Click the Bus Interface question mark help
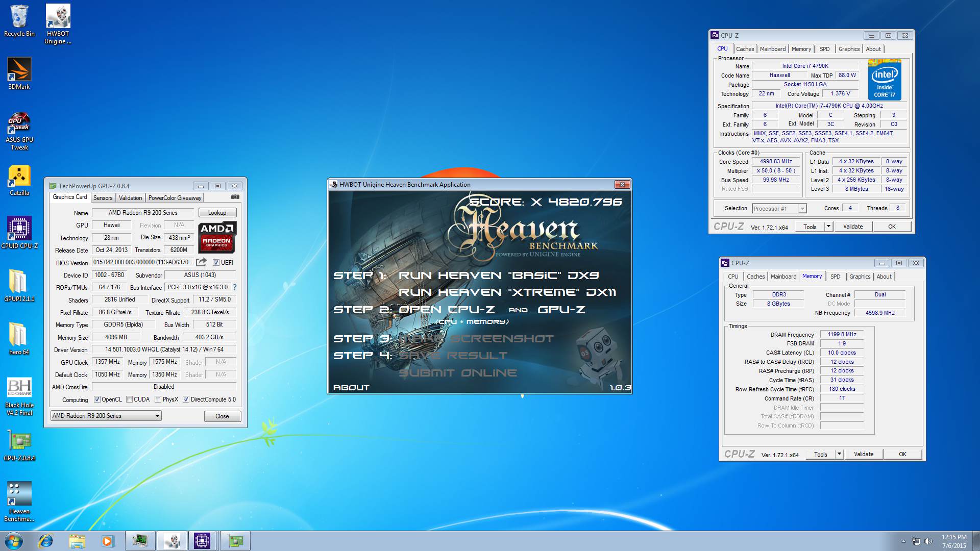The image size is (980, 551). [x=234, y=287]
